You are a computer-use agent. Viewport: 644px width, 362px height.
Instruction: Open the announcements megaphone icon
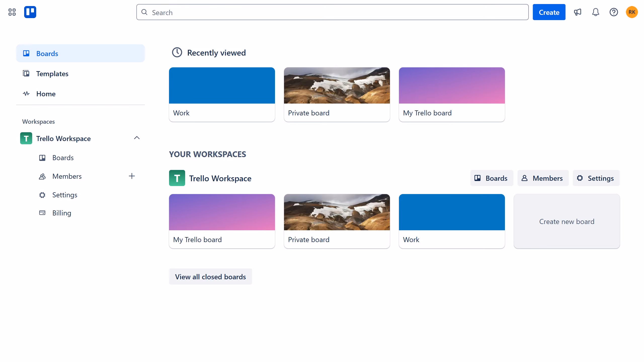578,12
